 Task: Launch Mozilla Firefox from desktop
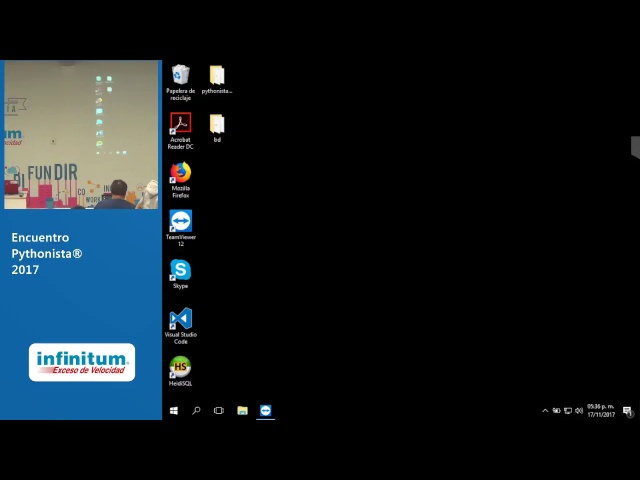pyautogui.click(x=180, y=180)
